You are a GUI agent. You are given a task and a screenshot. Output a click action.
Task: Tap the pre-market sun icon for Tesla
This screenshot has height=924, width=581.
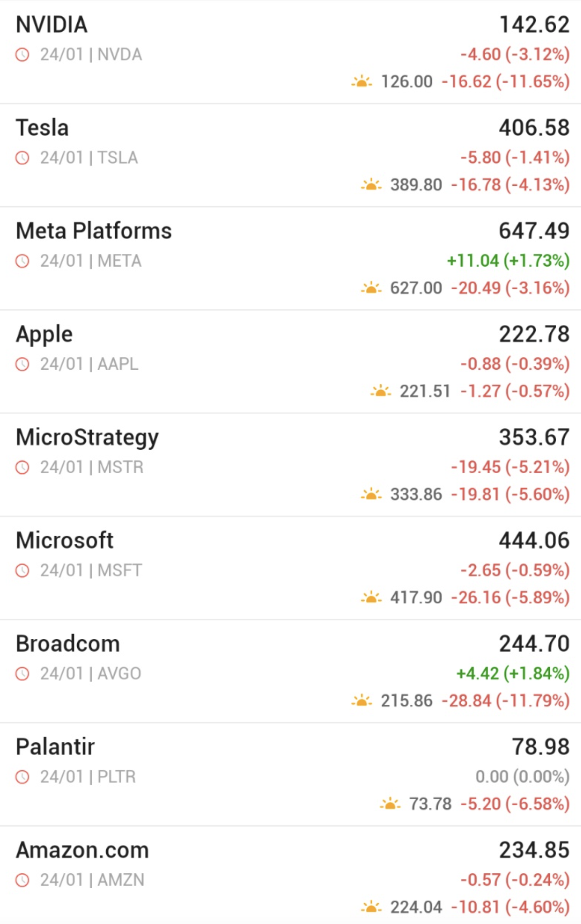[371, 184]
